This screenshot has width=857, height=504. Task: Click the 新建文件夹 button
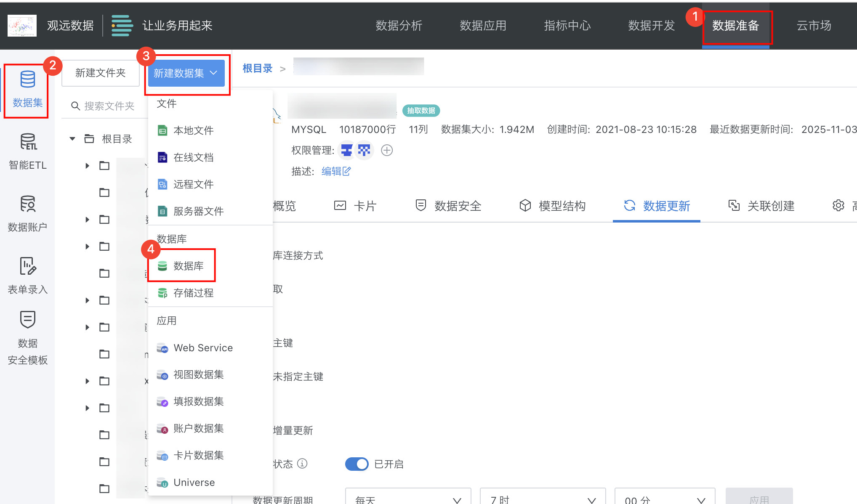click(x=100, y=73)
